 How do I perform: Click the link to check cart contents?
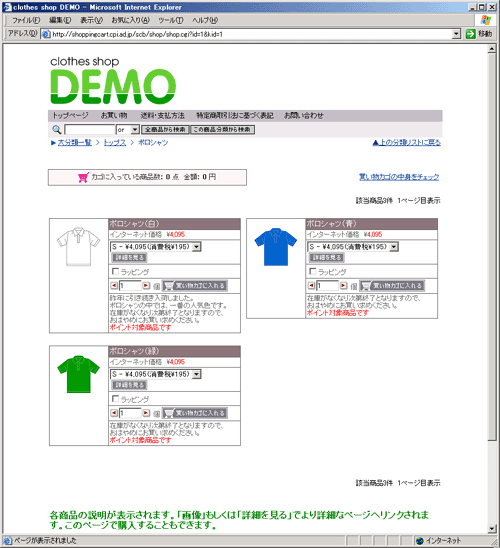click(x=399, y=177)
